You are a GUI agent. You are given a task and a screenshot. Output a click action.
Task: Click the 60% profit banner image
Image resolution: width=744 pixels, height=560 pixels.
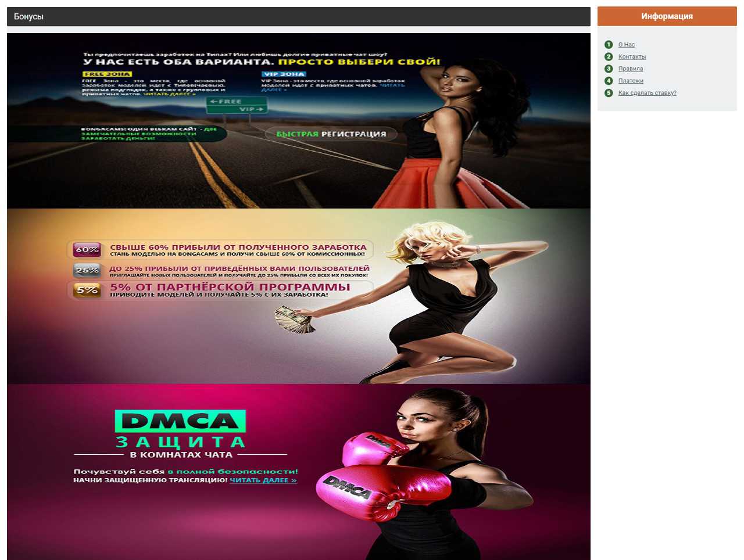[299, 296]
